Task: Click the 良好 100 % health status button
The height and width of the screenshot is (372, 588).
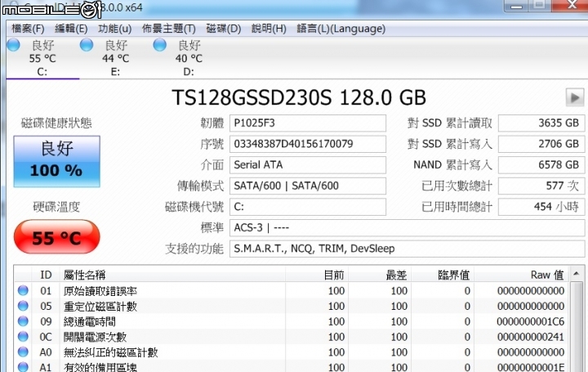Action: pos(56,161)
